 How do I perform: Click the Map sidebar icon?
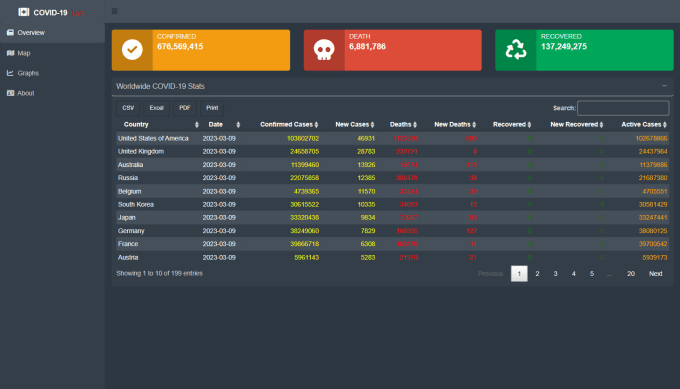(x=10, y=53)
